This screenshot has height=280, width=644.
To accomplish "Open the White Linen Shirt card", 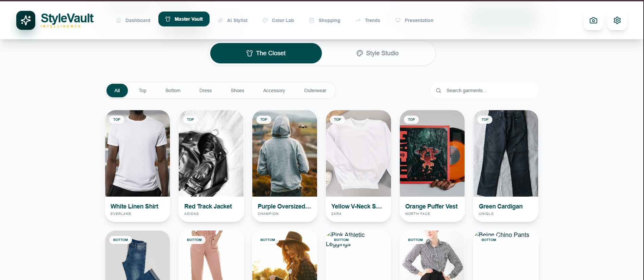I will [138, 166].
